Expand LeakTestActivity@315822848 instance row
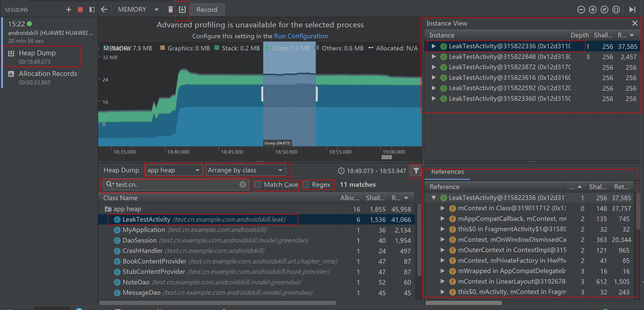644x310 pixels. pyautogui.click(x=434, y=57)
